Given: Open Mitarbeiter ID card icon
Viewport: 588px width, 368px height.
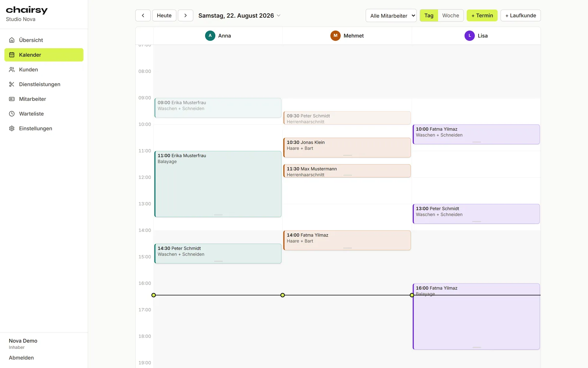Looking at the screenshot, I should (12, 99).
